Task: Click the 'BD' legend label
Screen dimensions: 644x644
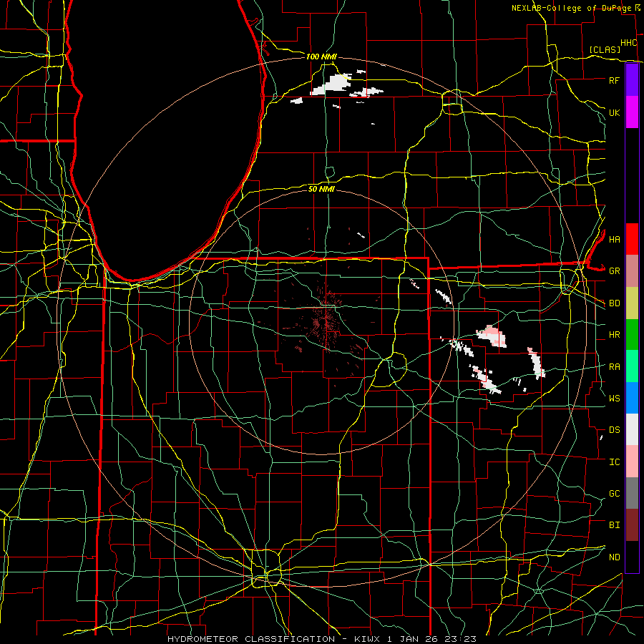Action: [x=614, y=303]
